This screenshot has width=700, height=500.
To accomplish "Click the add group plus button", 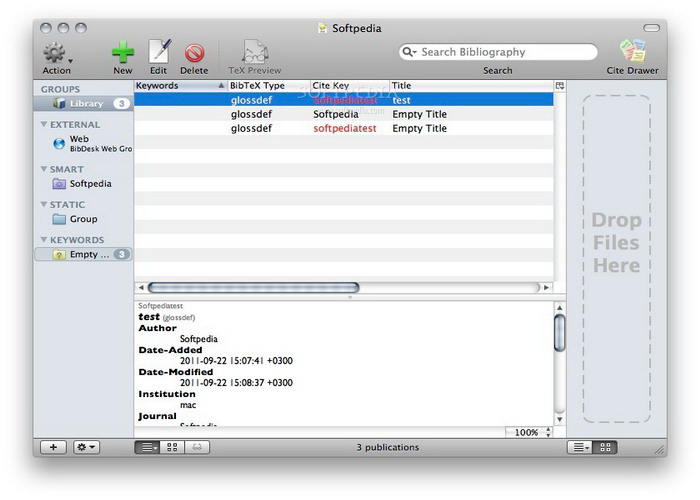I will [53, 447].
